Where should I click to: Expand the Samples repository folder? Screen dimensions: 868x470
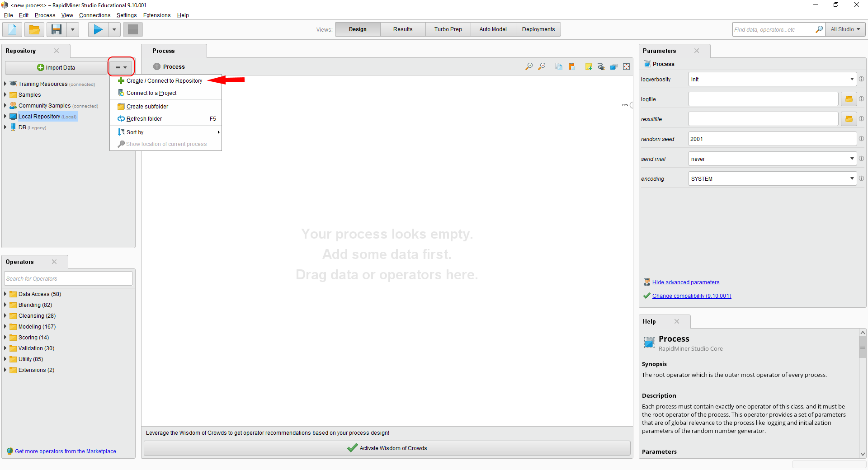pyautogui.click(x=5, y=94)
